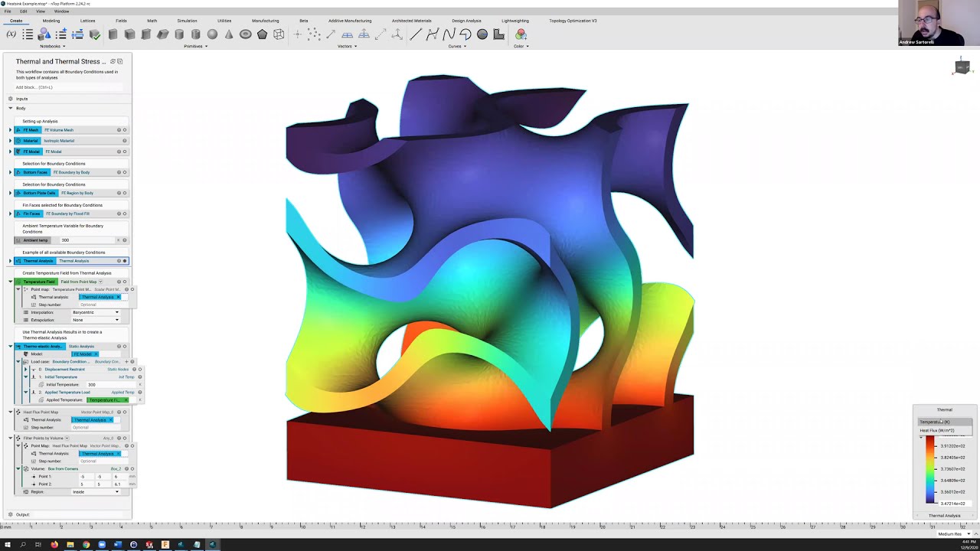Toggle visibility of Temperature Field block

[x=125, y=282]
